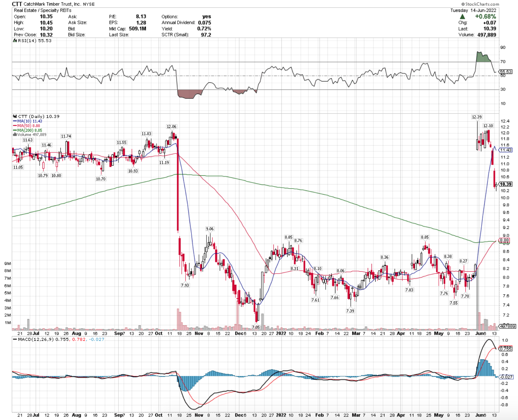The height and width of the screenshot is (420, 518).
Task: Click the 0.782 MACD signal value
Action: click(x=79, y=340)
